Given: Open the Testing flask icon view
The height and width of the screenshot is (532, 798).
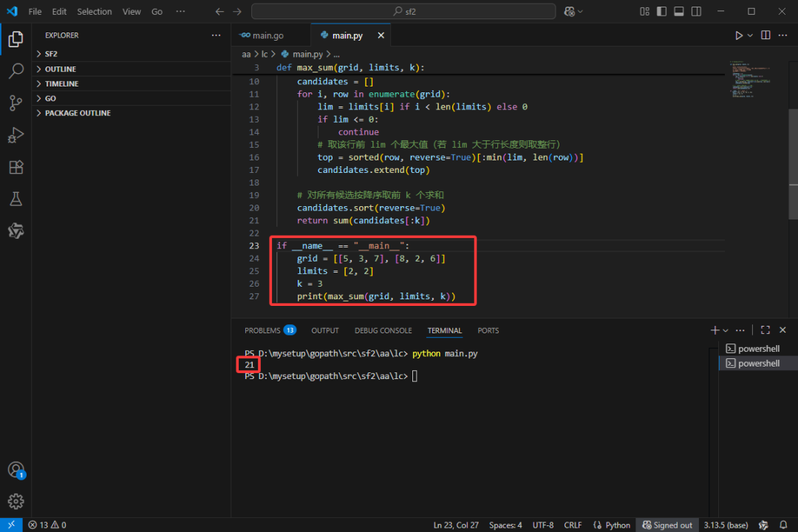Looking at the screenshot, I should [16, 199].
